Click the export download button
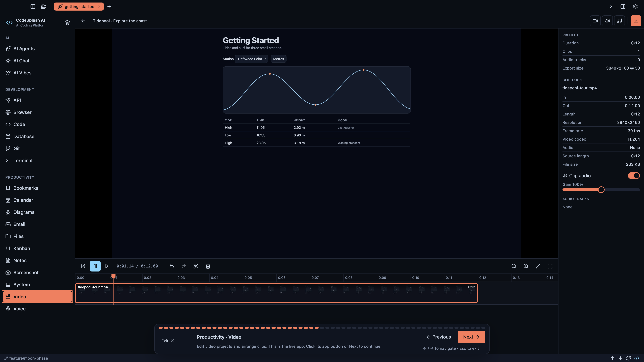 pyautogui.click(x=636, y=21)
